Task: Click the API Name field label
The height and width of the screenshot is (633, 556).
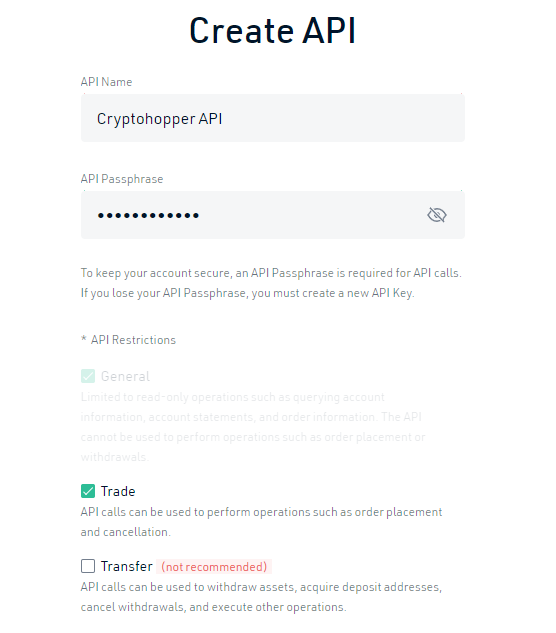Action: coord(106,82)
